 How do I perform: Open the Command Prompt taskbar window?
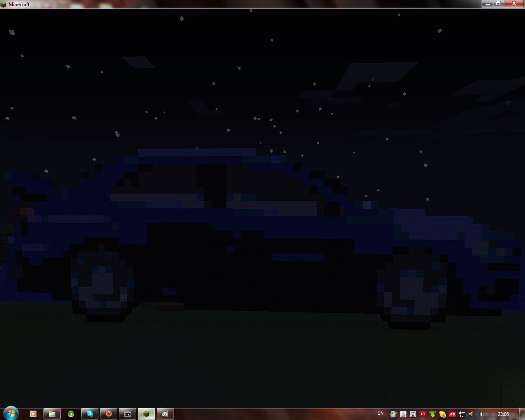[x=128, y=414]
